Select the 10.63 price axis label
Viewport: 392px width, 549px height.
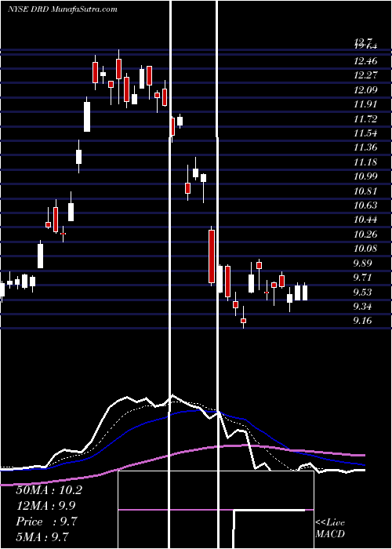365,205
